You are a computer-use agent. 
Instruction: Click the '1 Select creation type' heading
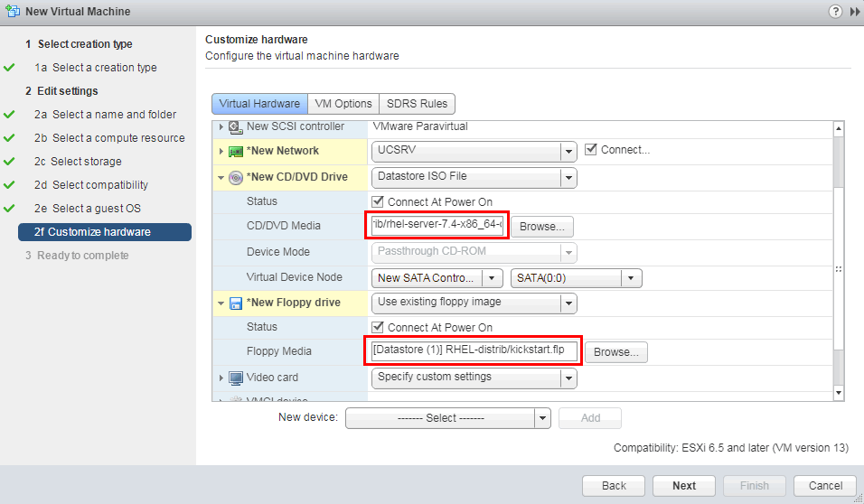pyautogui.click(x=79, y=44)
